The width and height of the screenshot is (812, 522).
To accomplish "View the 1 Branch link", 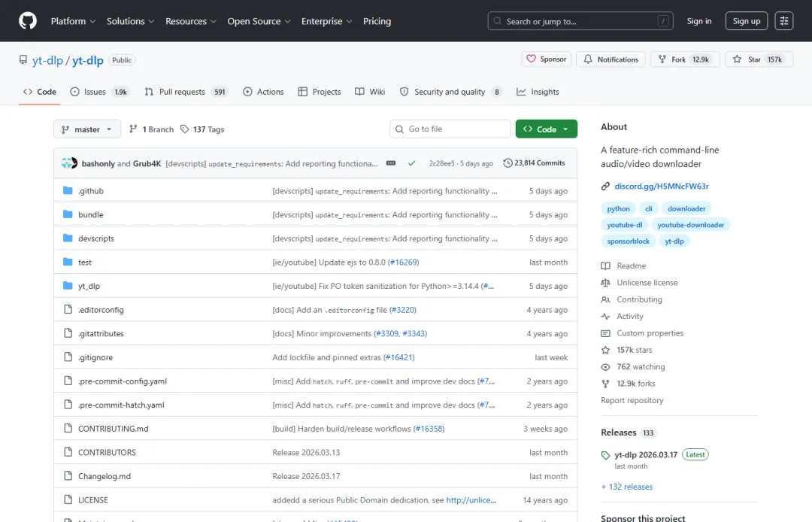I will pyautogui.click(x=151, y=129).
